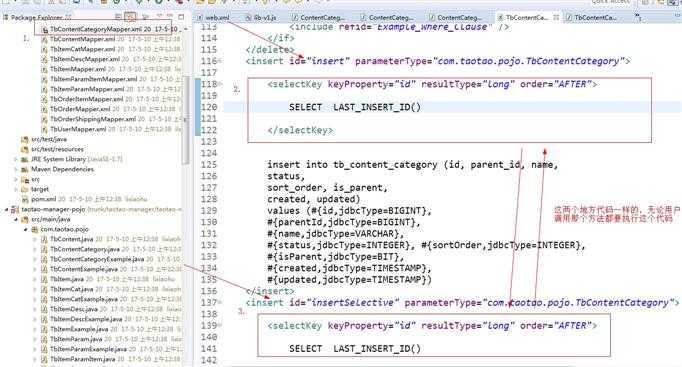Click taotao-manager-pojo project icon
This screenshot has height=367, width=682.
(x=15, y=210)
